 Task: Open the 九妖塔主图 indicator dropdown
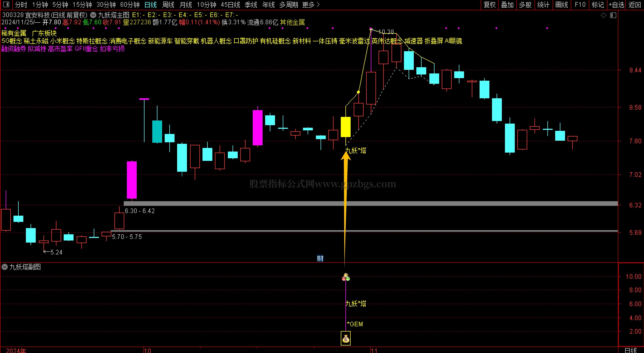point(93,15)
